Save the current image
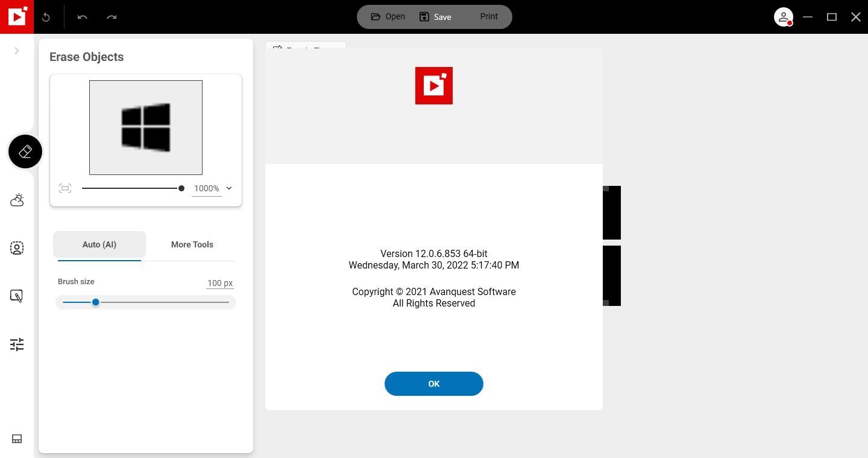Image resolution: width=868 pixels, height=458 pixels. (435, 16)
